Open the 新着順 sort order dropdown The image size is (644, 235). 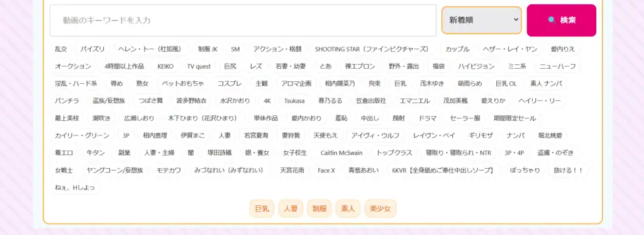[481, 20]
